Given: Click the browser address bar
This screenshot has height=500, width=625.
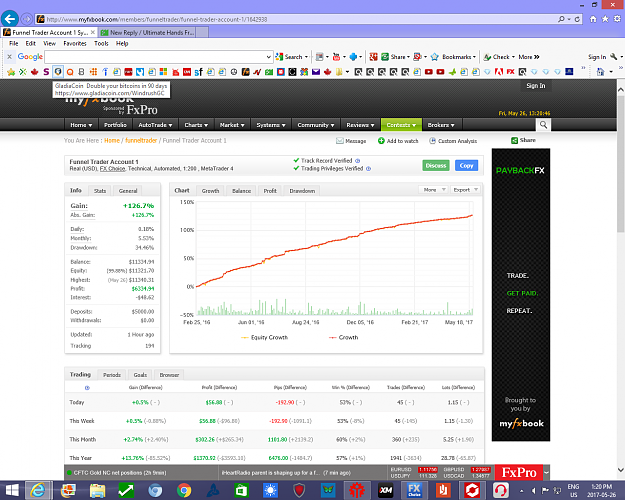Looking at the screenshot, I should [x=297, y=19].
